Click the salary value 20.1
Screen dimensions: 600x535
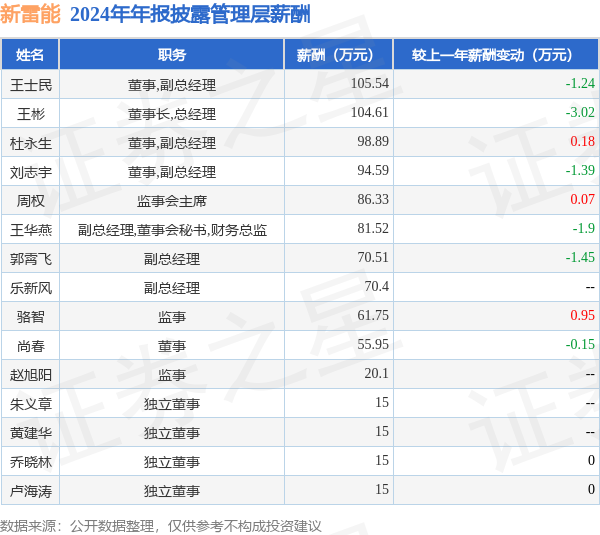(x=377, y=374)
